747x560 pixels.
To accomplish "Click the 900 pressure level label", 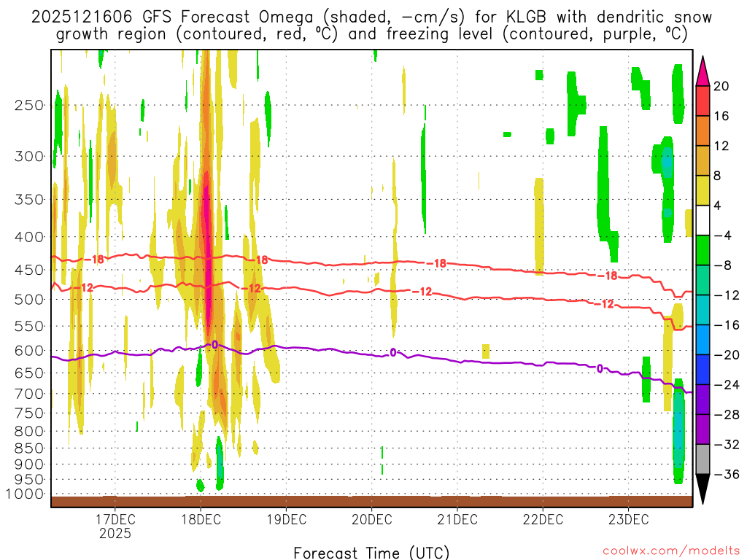I will 29,464.
